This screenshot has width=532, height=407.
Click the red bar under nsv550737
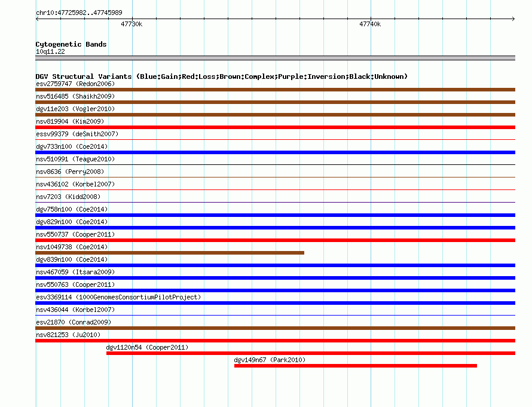click(x=275, y=240)
